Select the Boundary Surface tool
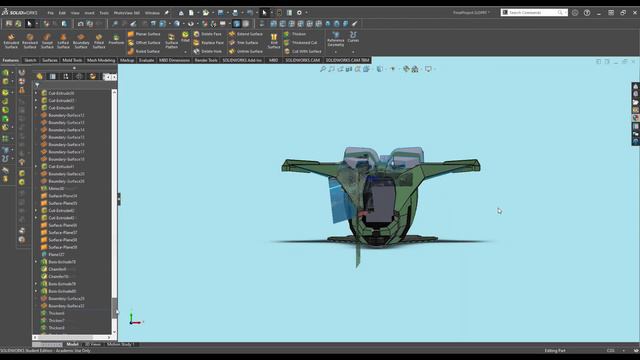Screen dimensions: 640x360 [x=80, y=41]
